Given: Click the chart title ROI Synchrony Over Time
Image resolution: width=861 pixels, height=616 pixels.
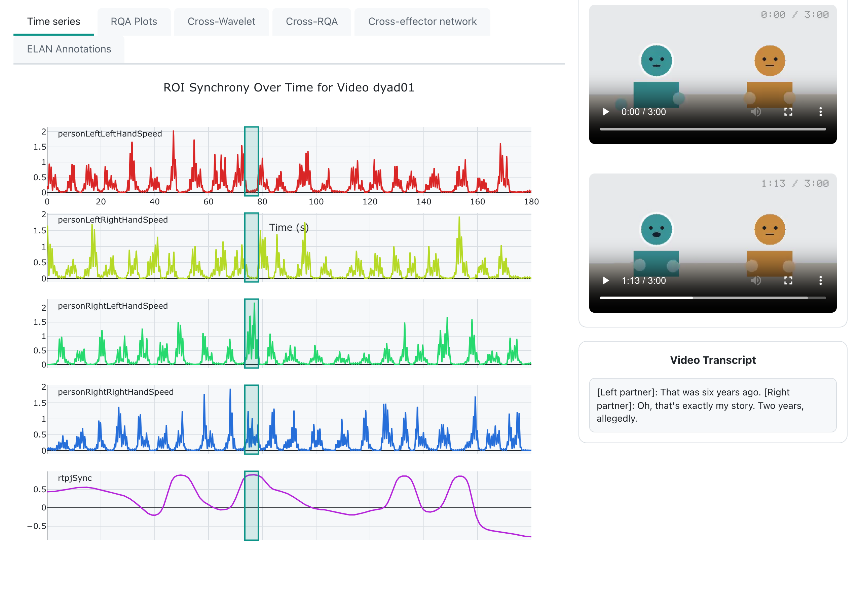Looking at the screenshot, I should point(289,88).
